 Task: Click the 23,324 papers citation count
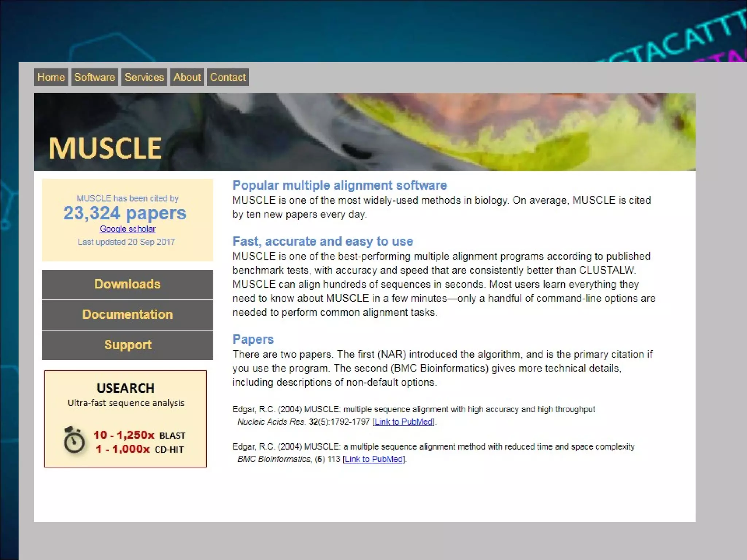click(x=125, y=213)
